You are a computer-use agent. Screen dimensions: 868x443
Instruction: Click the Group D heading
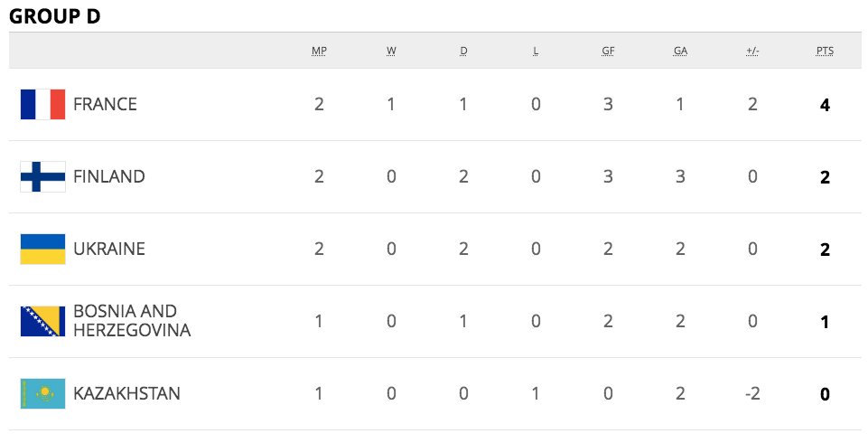[x=54, y=15]
